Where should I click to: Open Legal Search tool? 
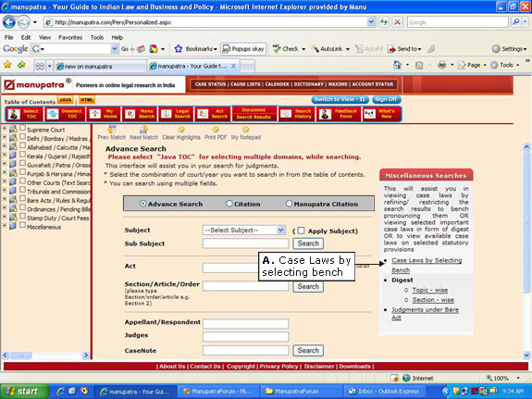pos(176,114)
